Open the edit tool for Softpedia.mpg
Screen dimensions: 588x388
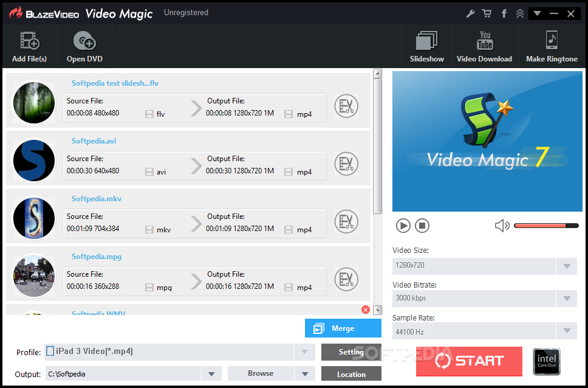[x=346, y=280]
